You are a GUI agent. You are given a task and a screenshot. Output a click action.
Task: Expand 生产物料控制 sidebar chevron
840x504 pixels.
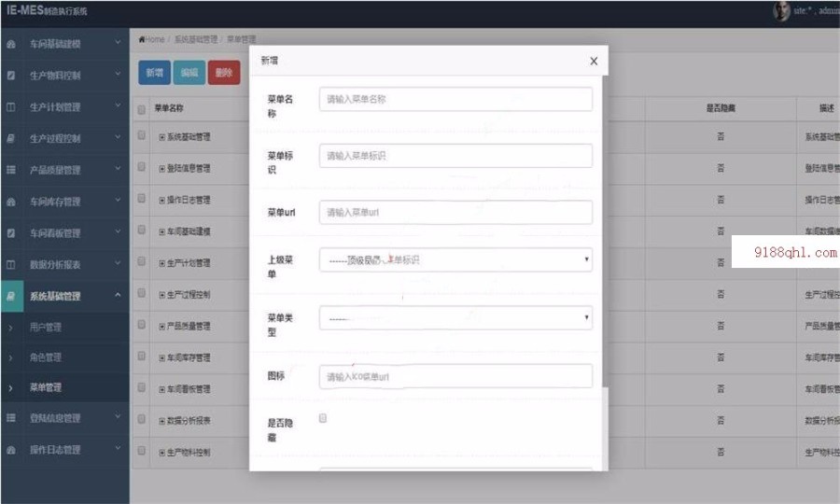click(118, 74)
